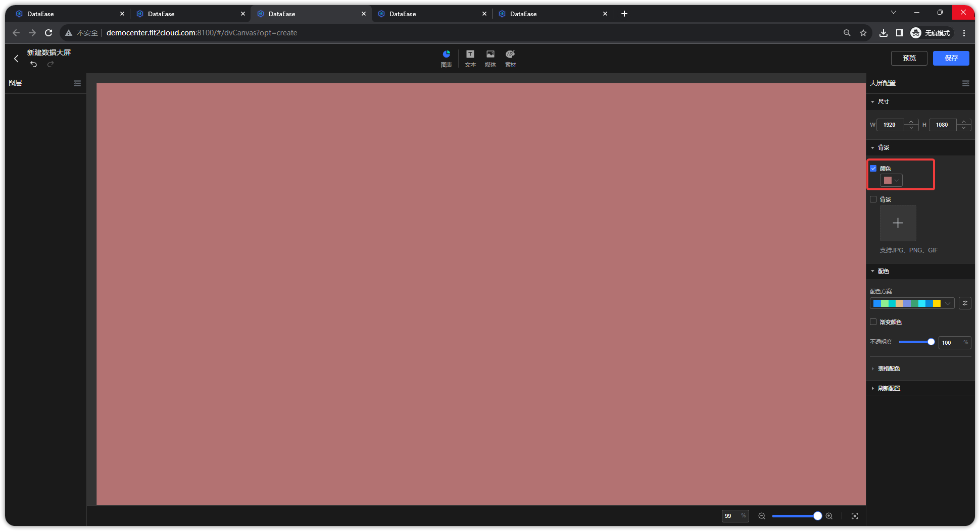Open the 媒体 media tool

pyautogui.click(x=491, y=59)
